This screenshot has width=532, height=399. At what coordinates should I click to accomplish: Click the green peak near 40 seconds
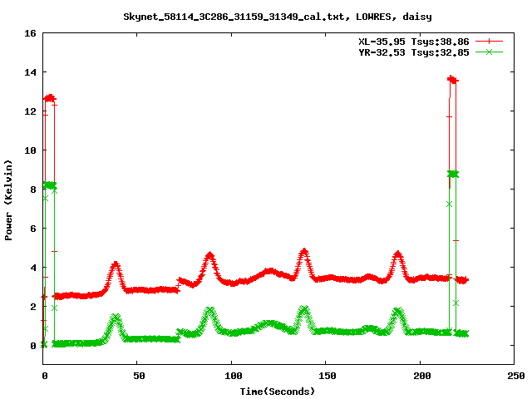[116, 318]
